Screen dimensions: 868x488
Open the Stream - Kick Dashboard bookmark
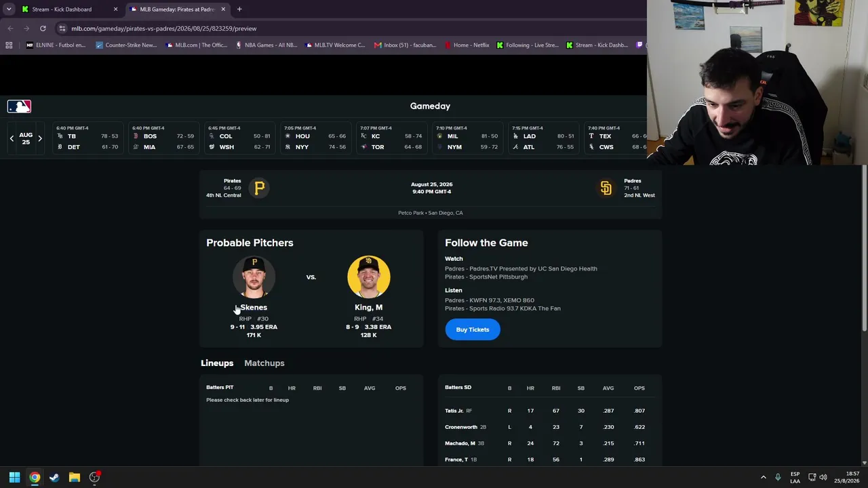pos(597,45)
